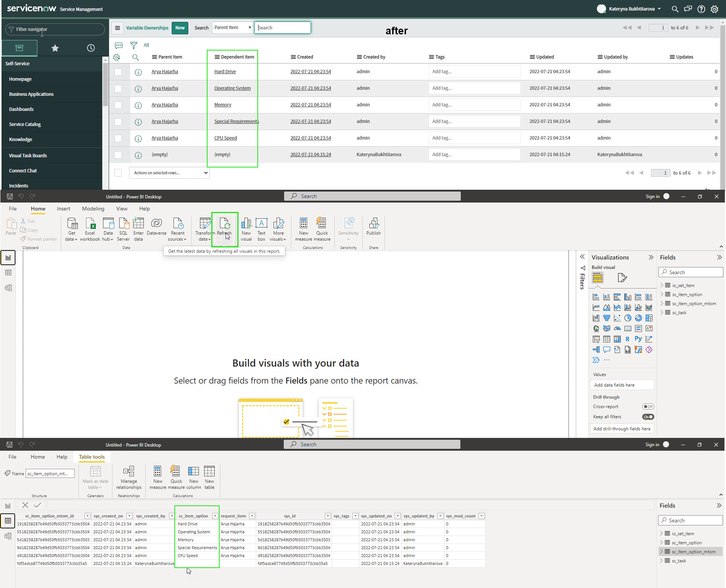The image size is (726, 588).
Task: Open the Operating System dependent item link
Action: click(232, 88)
